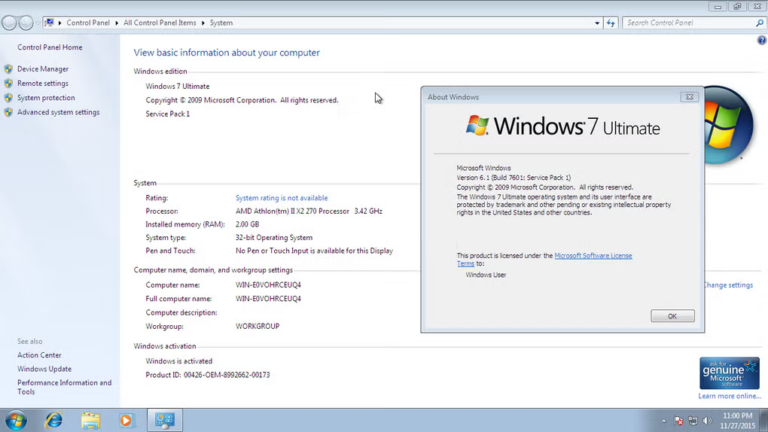
Task: Click the Forward navigation button
Action: pos(26,23)
